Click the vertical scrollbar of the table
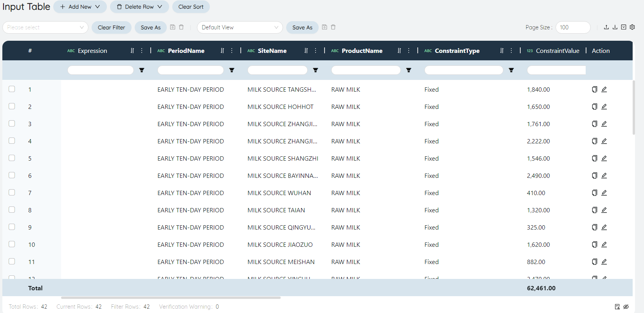 pos(634,108)
